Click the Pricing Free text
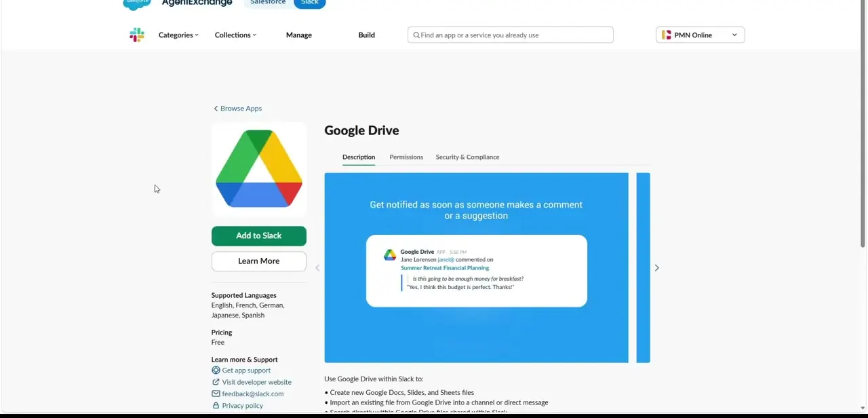The width and height of the screenshot is (868, 418). pyautogui.click(x=218, y=343)
